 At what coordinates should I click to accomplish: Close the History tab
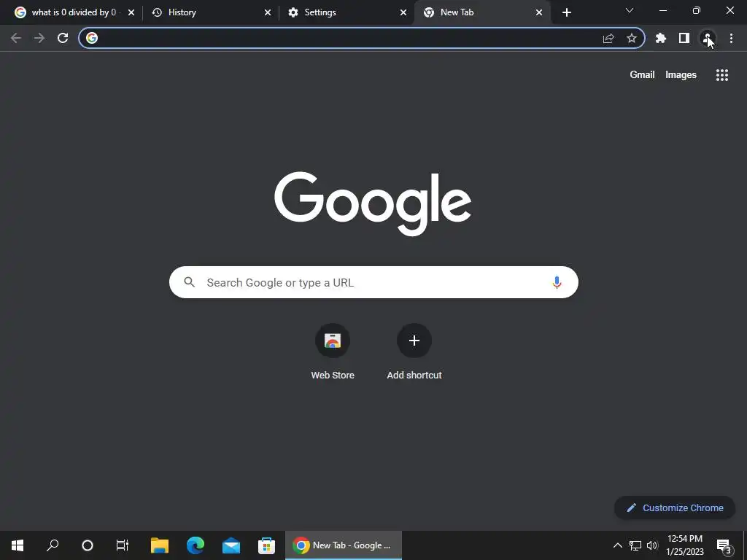point(268,12)
